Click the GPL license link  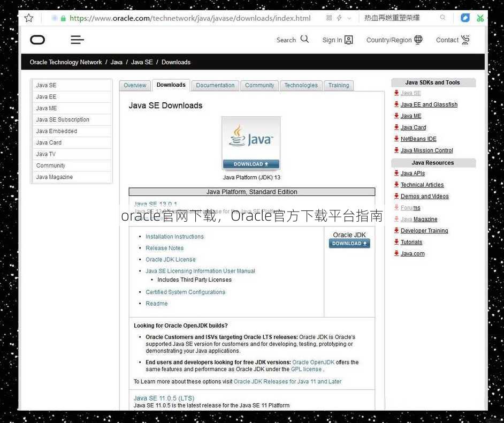[307, 369]
